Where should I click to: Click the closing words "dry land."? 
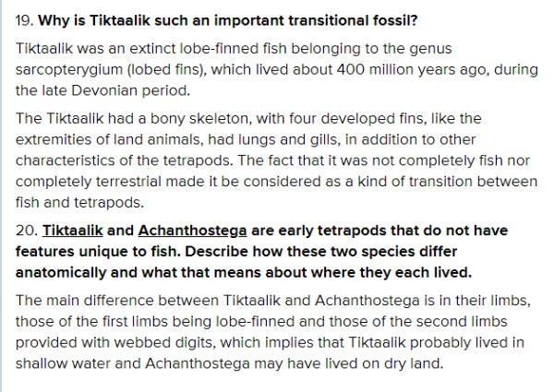[416, 363]
